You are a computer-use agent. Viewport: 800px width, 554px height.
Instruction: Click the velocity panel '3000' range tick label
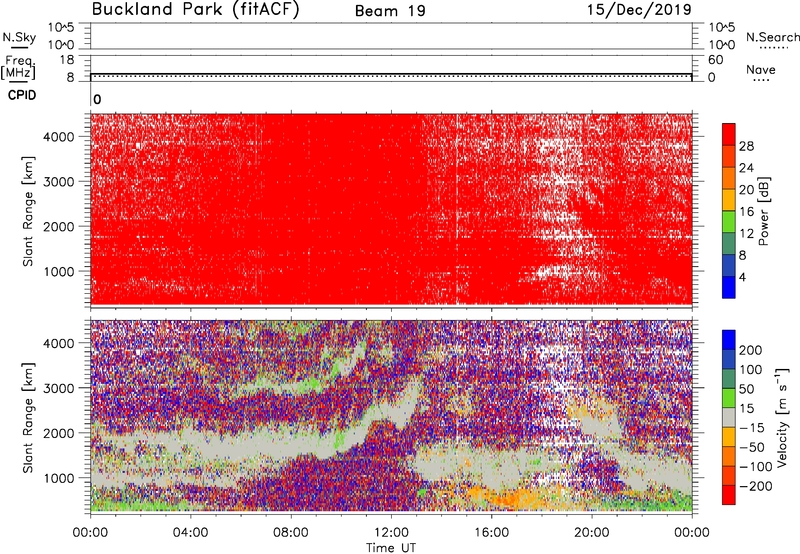tap(59, 388)
